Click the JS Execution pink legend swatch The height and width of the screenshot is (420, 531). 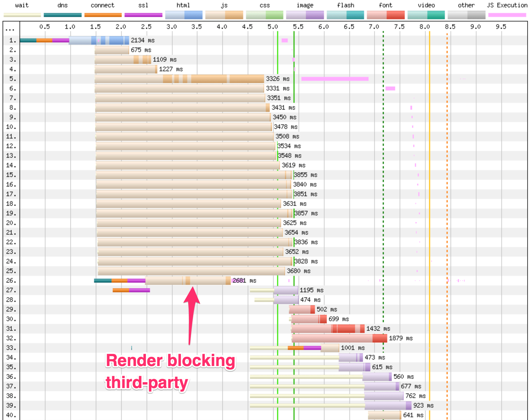point(507,15)
